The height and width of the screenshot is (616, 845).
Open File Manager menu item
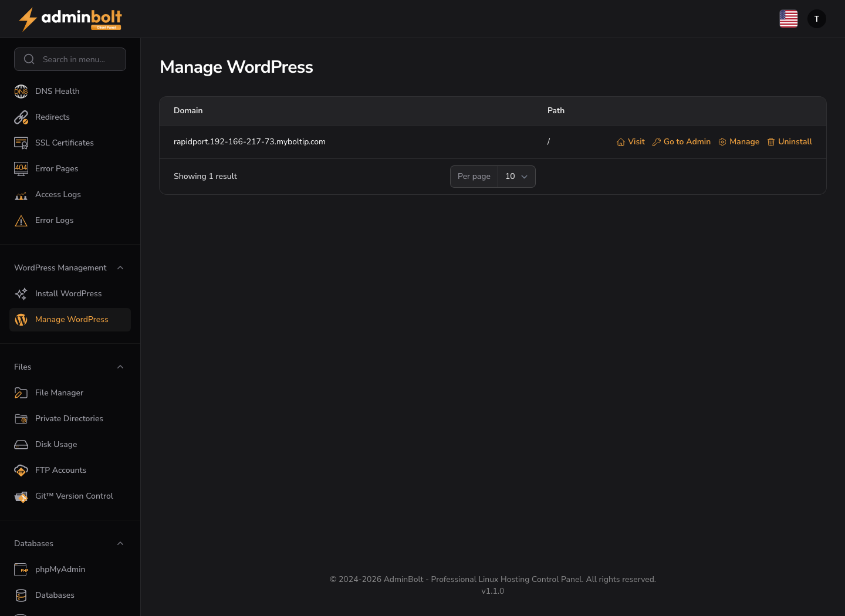(x=70, y=392)
